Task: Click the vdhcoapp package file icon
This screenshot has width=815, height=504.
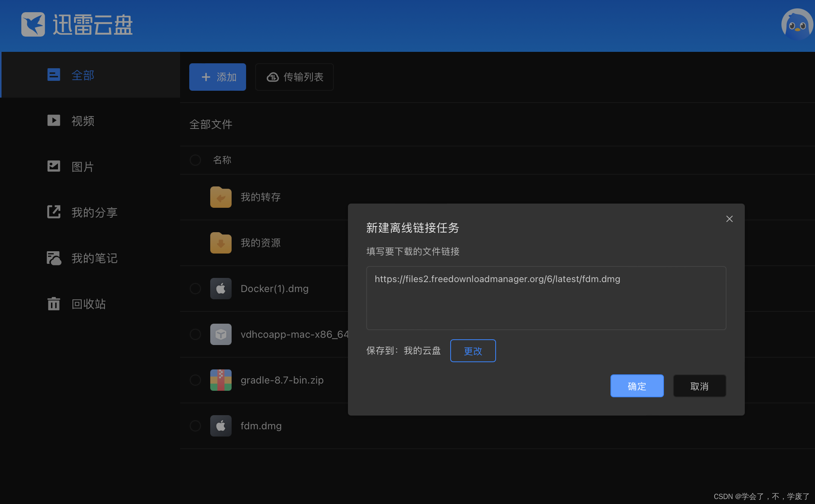Action: tap(221, 334)
